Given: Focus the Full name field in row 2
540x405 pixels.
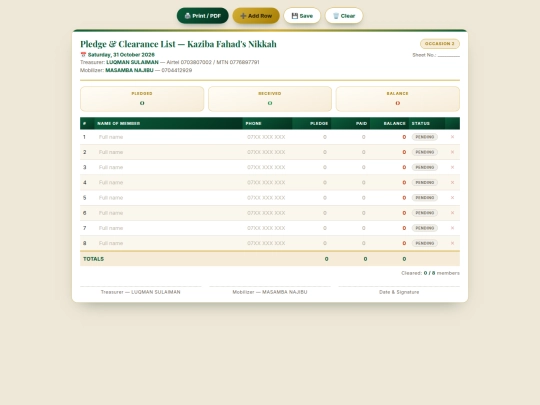Looking at the screenshot, I should tap(169, 152).
